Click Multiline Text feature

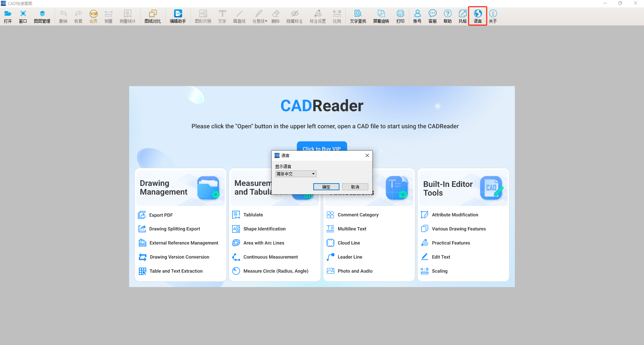pos(352,229)
